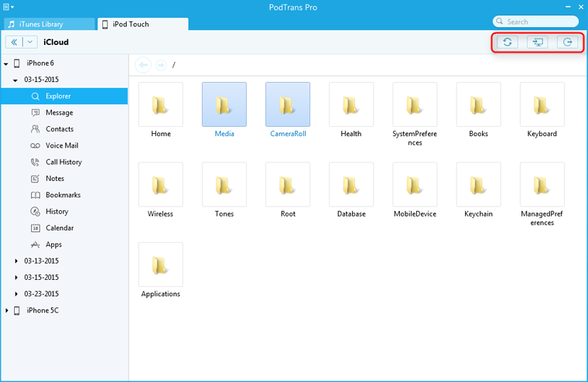The height and width of the screenshot is (382, 588).
Task: Switch to the iTunes Library tab
Action: click(x=47, y=24)
